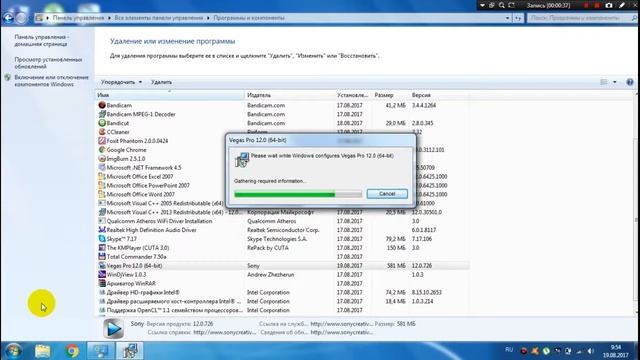This screenshot has width=640, height=360.
Task: Cancel the Vegas Pro configuration dialog
Action: (387, 194)
